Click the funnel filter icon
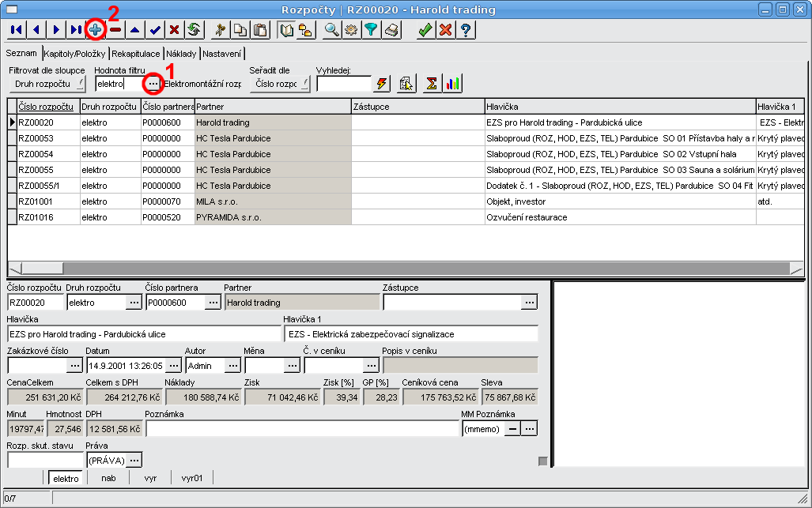 click(x=371, y=30)
